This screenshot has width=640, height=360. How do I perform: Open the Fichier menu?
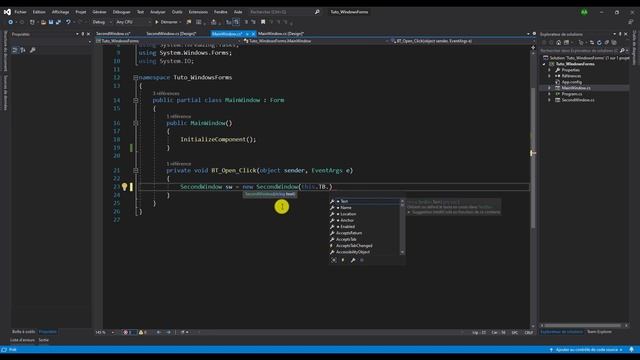point(20,12)
